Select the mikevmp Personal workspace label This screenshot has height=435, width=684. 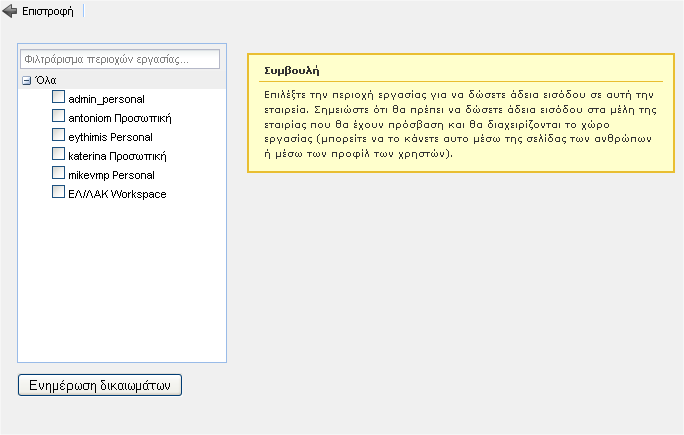pyautogui.click(x=111, y=175)
